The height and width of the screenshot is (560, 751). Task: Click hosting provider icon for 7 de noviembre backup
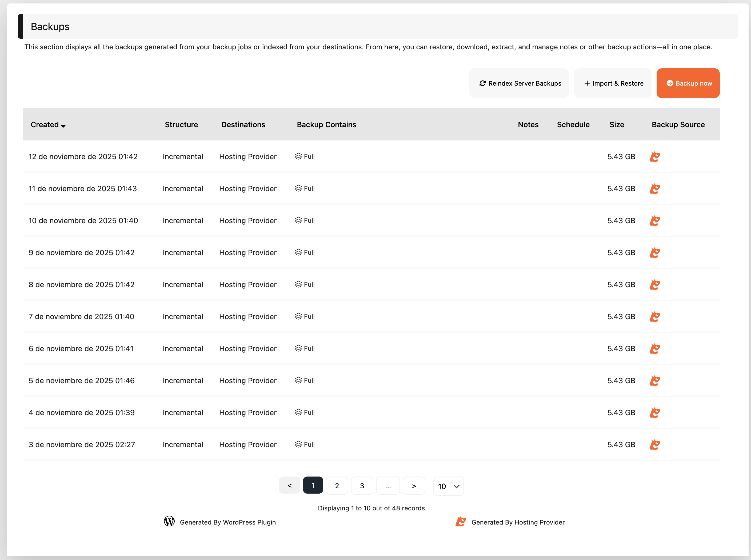pyautogui.click(x=655, y=317)
